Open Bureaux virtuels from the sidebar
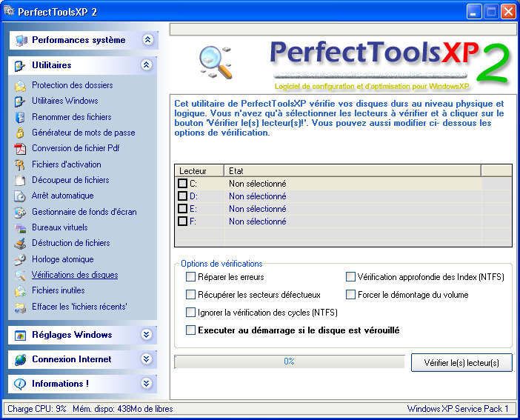Image resolution: width=520 pixels, height=420 pixels. pyautogui.click(x=60, y=227)
